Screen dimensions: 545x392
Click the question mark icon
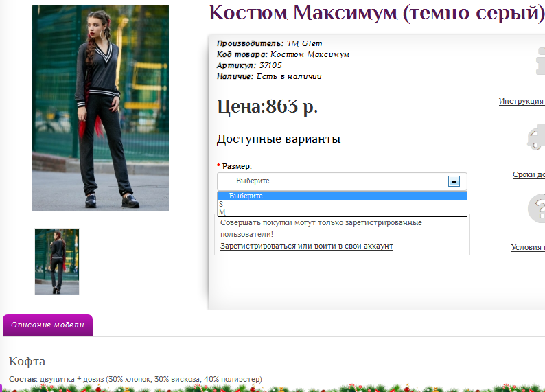tap(537, 209)
